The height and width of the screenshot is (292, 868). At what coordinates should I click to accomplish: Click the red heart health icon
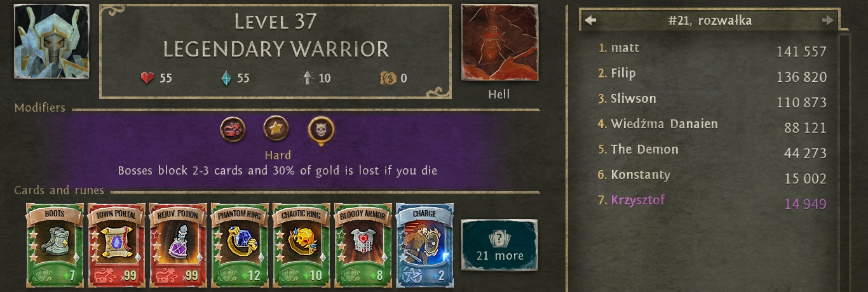(147, 79)
